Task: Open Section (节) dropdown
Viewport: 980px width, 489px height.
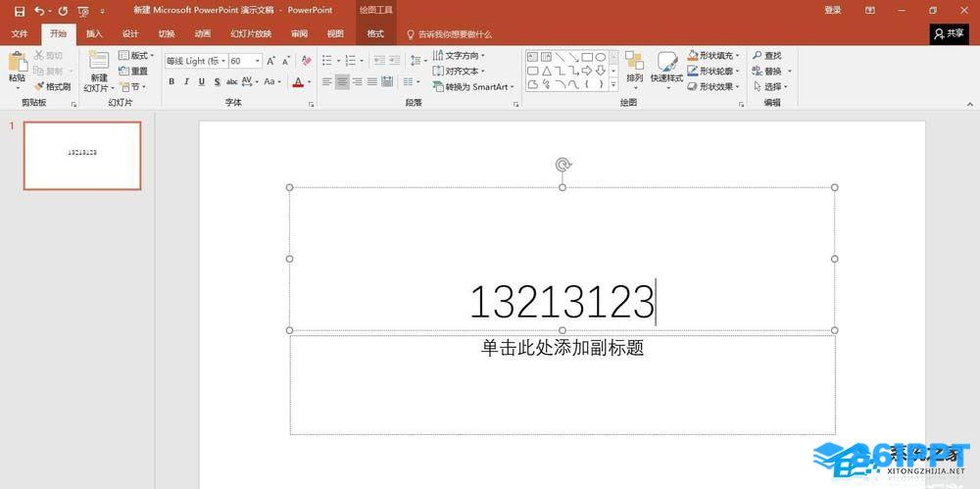Action: click(x=132, y=86)
